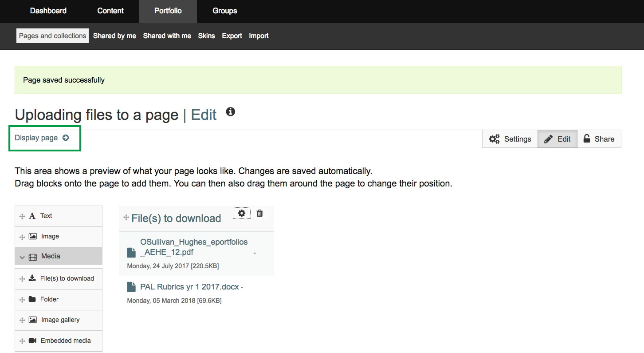The image size is (644, 353).
Task: Open the Share options
Action: tap(599, 139)
